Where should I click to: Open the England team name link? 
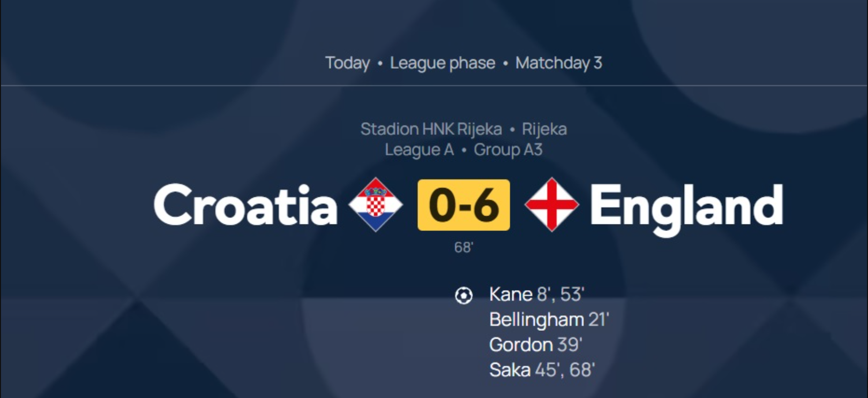687,208
